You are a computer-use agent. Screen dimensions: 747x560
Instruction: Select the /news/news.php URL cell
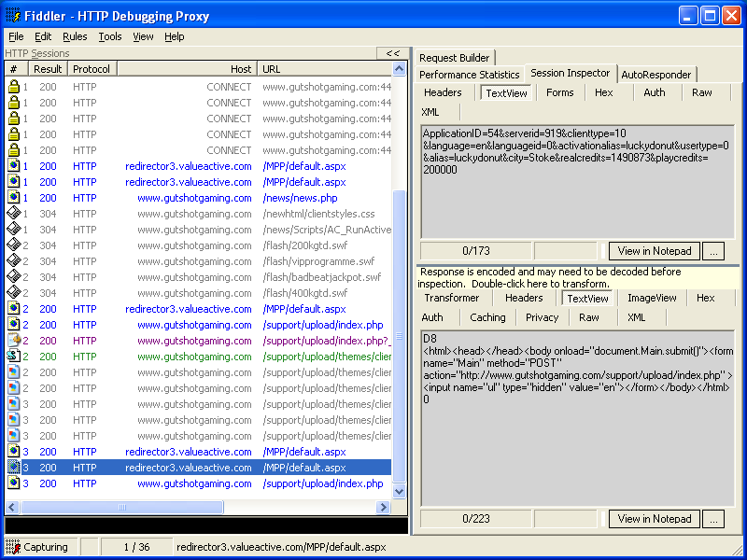coord(300,198)
